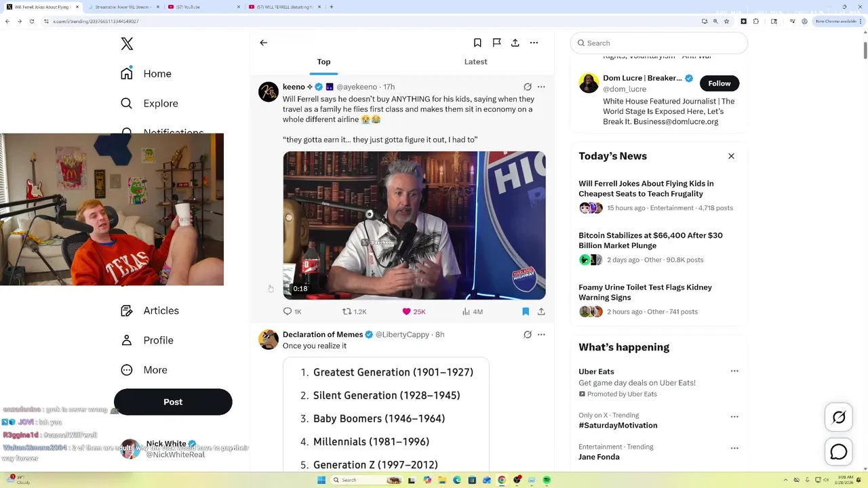
Task: Open Microsoft Edge from the taskbar
Action: 456,480
